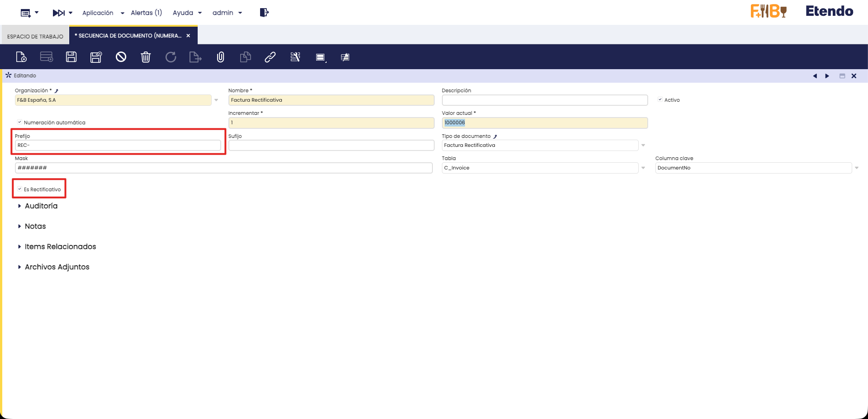Uncheck the Numeración automática checkbox
The image size is (868, 419).
coord(19,122)
